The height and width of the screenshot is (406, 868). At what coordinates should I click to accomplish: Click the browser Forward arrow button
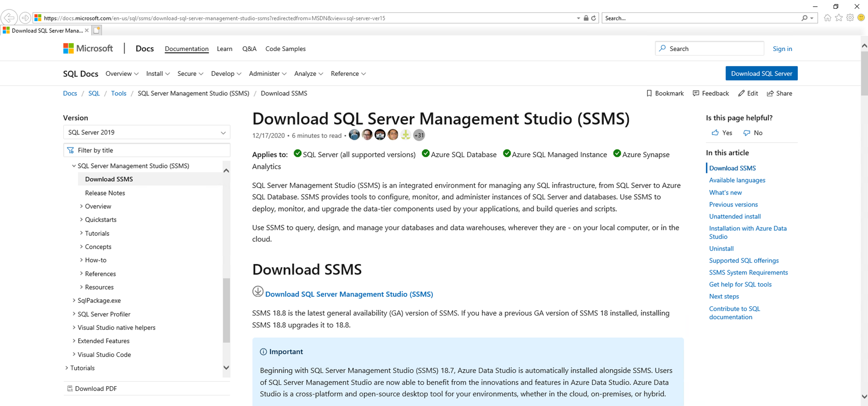click(25, 18)
